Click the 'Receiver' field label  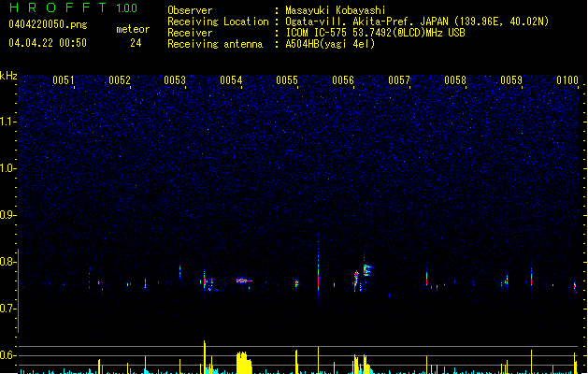tap(190, 33)
